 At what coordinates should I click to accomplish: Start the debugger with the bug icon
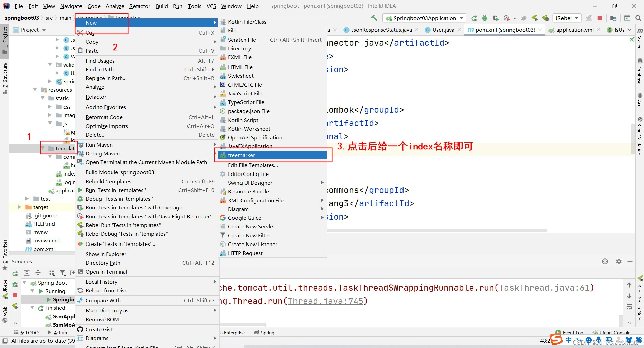click(x=485, y=18)
